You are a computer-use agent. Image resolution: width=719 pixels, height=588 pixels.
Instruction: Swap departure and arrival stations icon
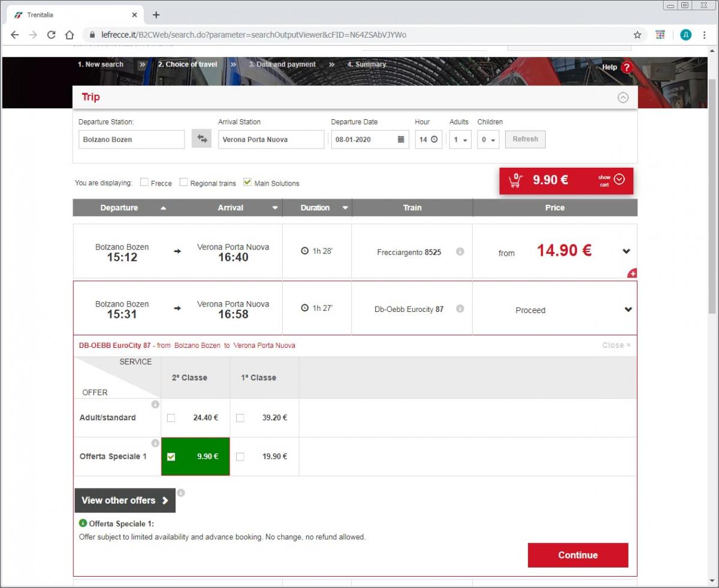click(x=202, y=139)
